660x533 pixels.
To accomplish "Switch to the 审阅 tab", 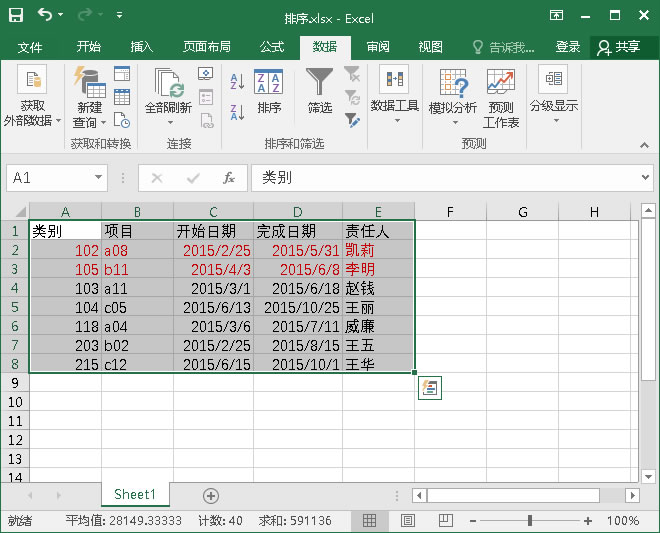I will [378, 47].
